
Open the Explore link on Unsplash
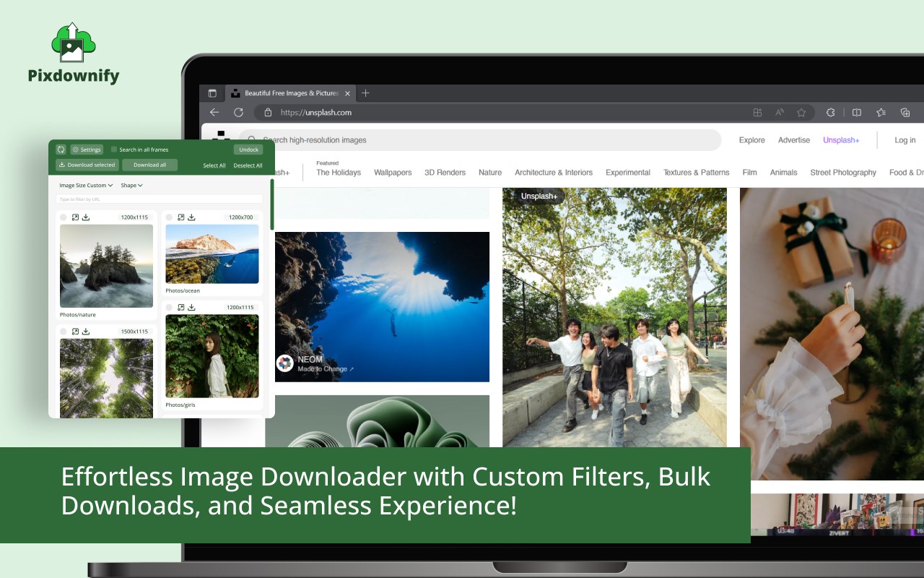click(752, 140)
